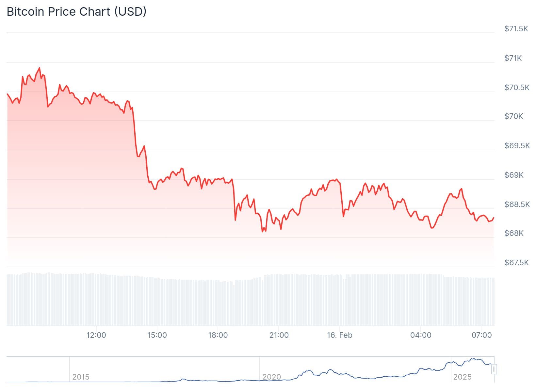Click the range navigator handle at right
This screenshot has height=392, width=537.
click(x=494, y=369)
